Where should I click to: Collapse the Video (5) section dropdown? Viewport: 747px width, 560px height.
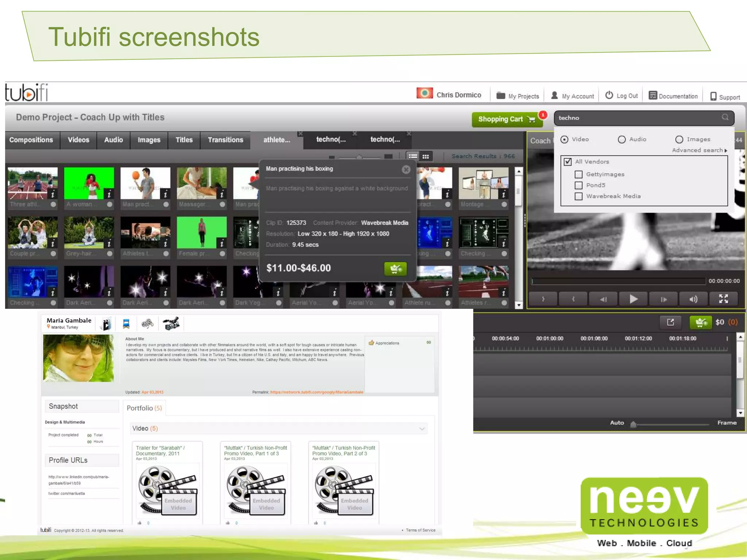pyautogui.click(x=422, y=429)
